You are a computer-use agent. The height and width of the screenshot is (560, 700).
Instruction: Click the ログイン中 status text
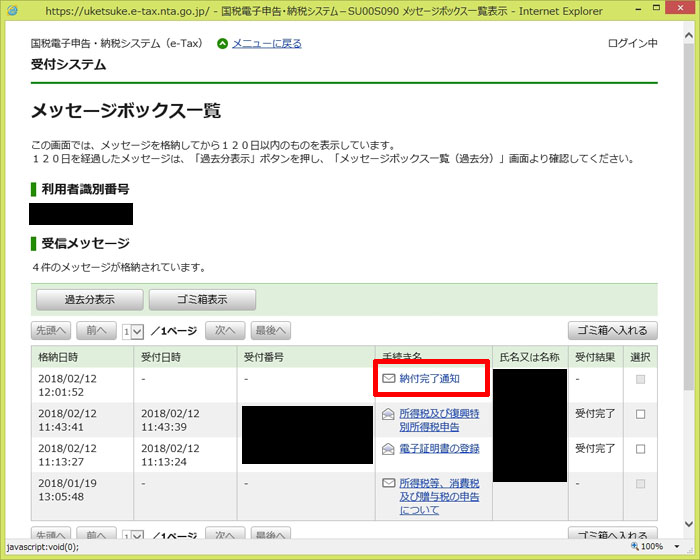633,43
